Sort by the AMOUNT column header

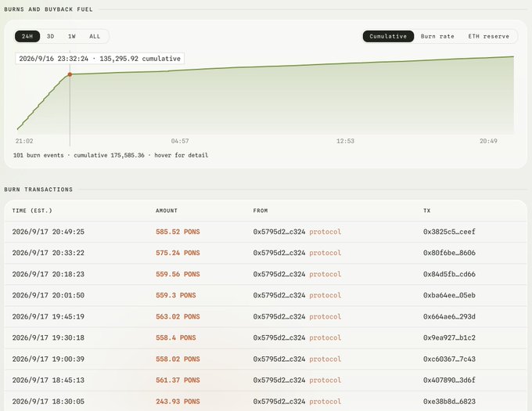(167, 211)
